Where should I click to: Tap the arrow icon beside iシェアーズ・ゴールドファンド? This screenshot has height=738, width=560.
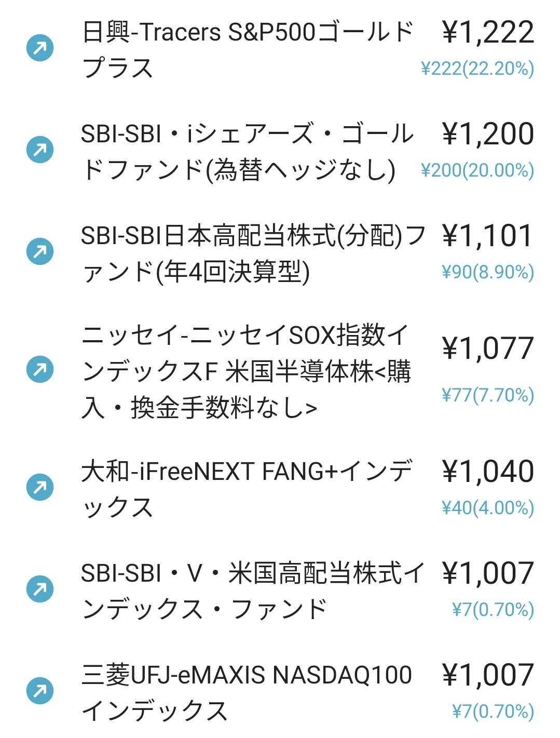click(40, 150)
